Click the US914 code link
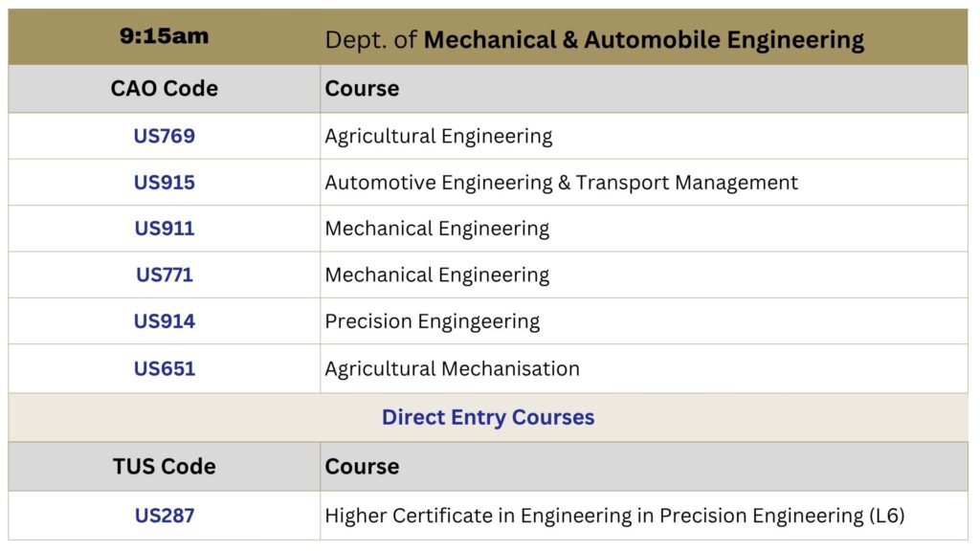980x551 pixels. click(165, 321)
